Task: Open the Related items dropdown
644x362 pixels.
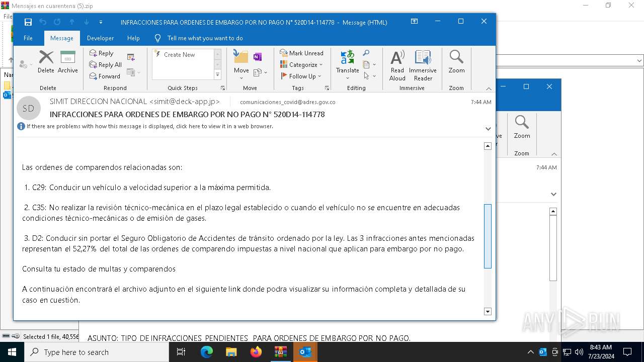Action: 369,64
